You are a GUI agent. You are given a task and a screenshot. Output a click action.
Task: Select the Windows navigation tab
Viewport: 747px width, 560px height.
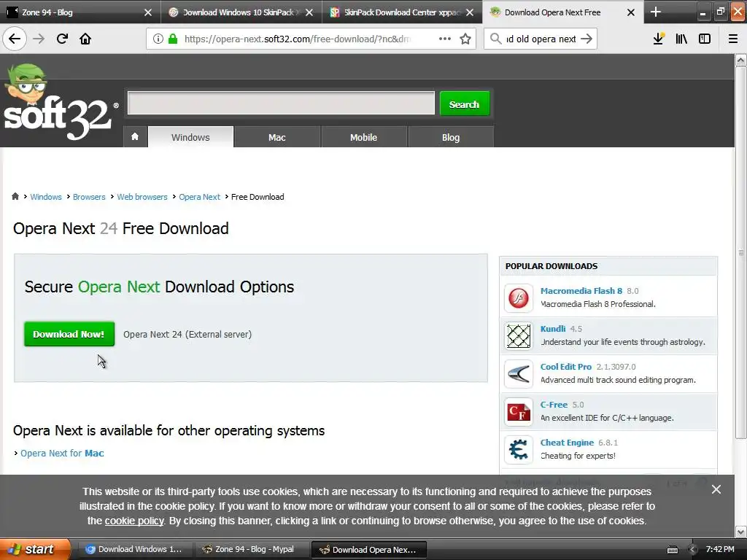click(x=190, y=137)
